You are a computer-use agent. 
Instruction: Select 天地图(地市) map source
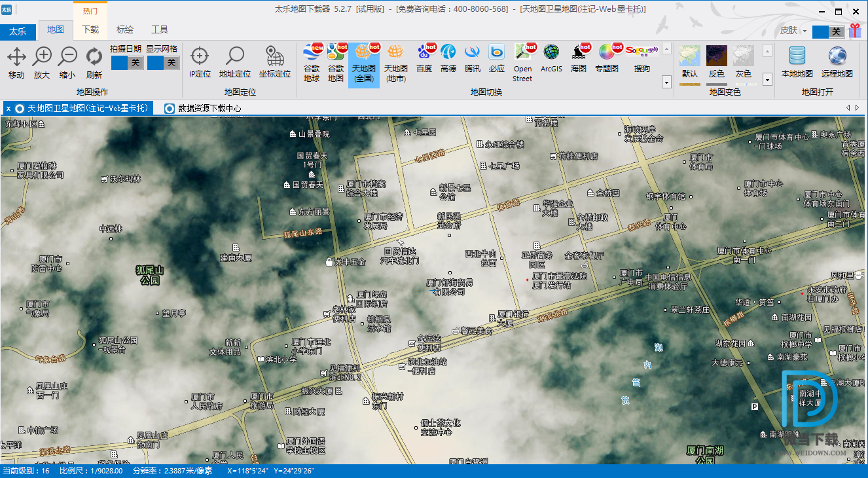tap(395, 64)
